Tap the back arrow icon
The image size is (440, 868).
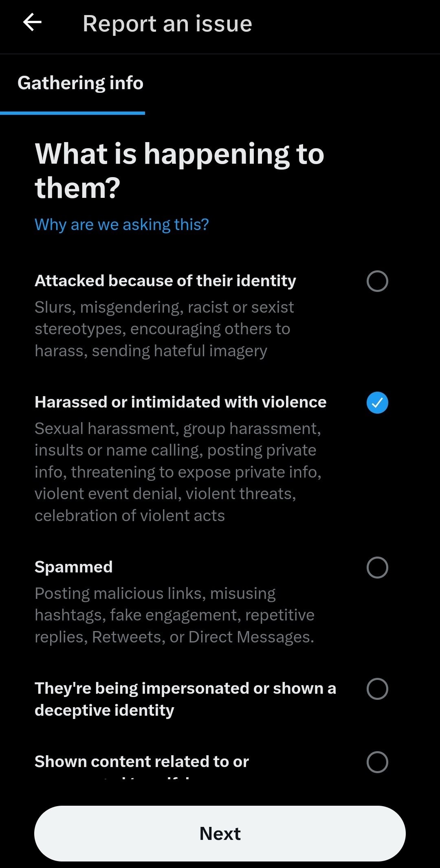[33, 22]
